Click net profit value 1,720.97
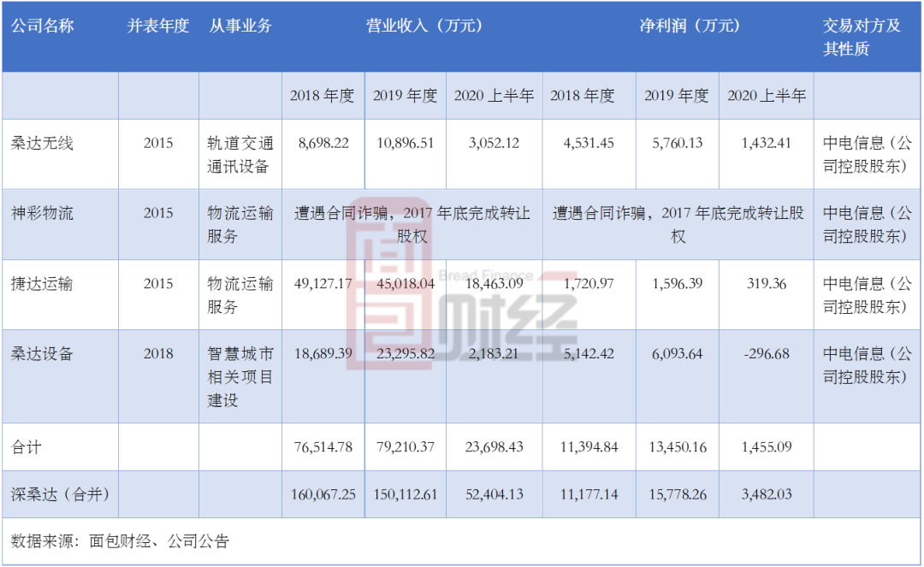Screen dimensions: 924x567 pos(589,284)
